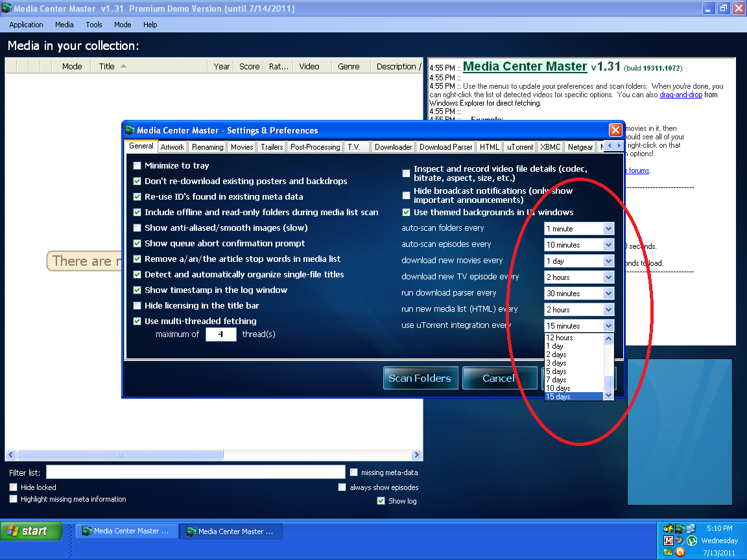Uncheck the Show log checkbox
747x560 pixels.
(x=381, y=501)
